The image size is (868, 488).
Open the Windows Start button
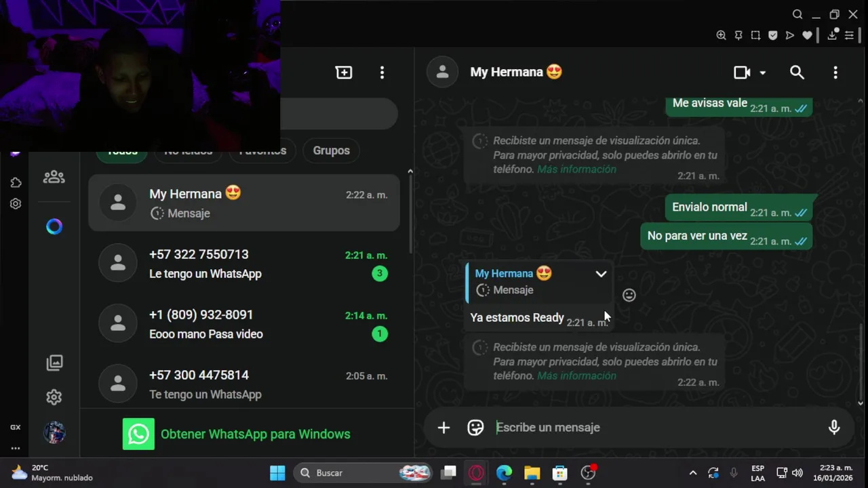pos(277,473)
